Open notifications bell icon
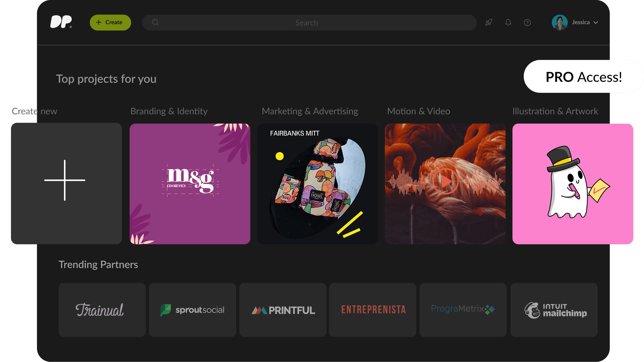This screenshot has width=644, height=362. 508,22
